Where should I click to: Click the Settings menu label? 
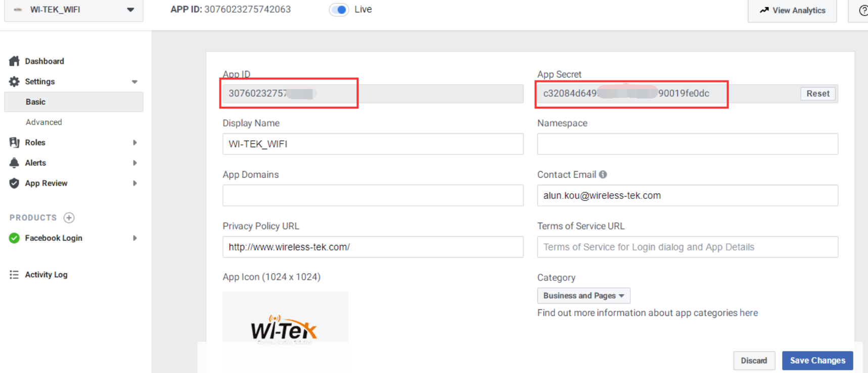40,81
